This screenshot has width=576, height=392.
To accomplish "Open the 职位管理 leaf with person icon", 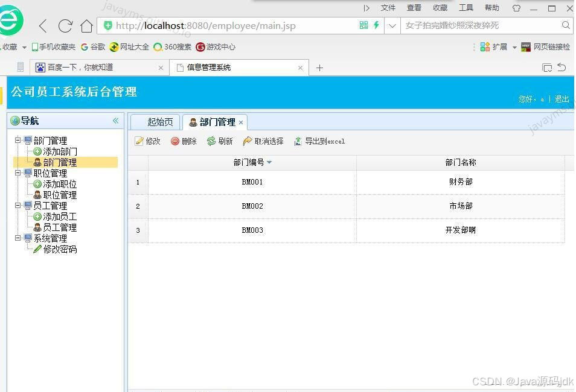I will click(x=56, y=195).
